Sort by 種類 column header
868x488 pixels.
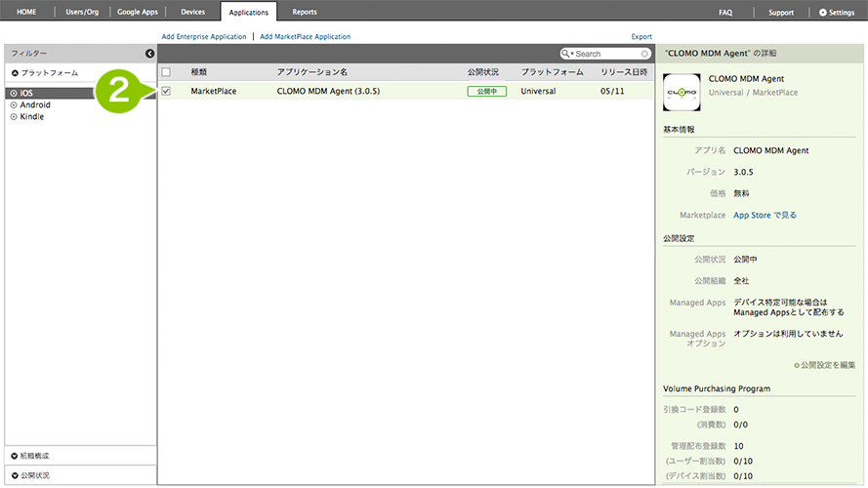[x=199, y=72]
